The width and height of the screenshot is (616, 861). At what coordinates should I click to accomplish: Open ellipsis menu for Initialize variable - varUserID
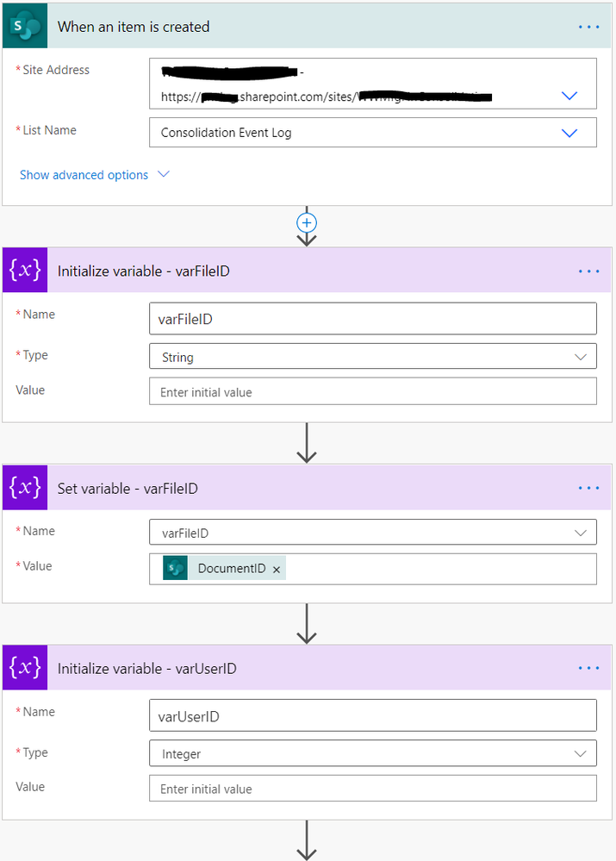pyautogui.click(x=588, y=668)
